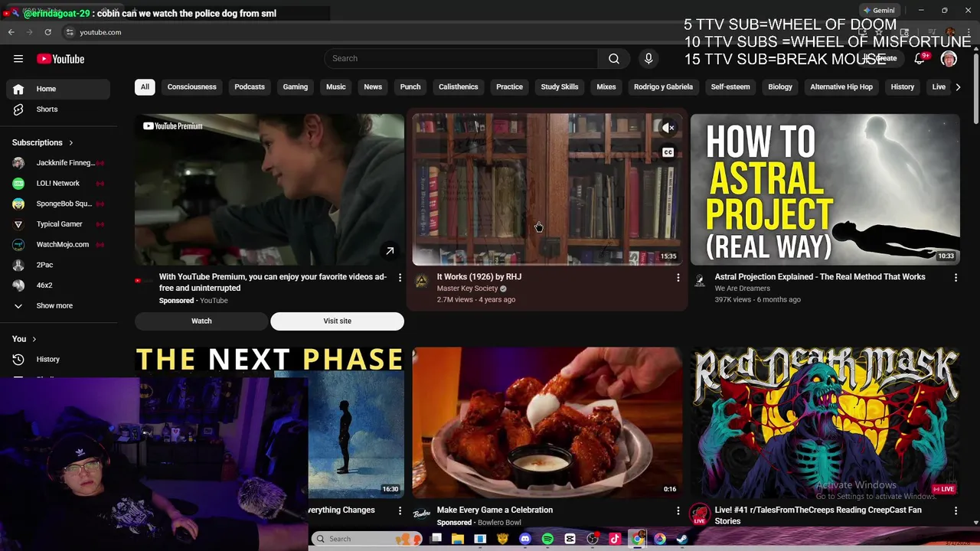Click the Visit site button

click(x=338, y=321)
